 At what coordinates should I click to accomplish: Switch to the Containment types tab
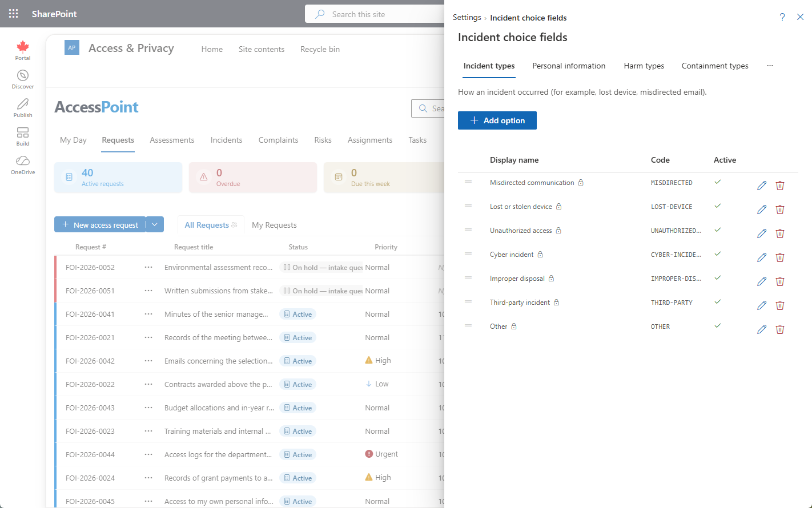click(x=715, y=66)
